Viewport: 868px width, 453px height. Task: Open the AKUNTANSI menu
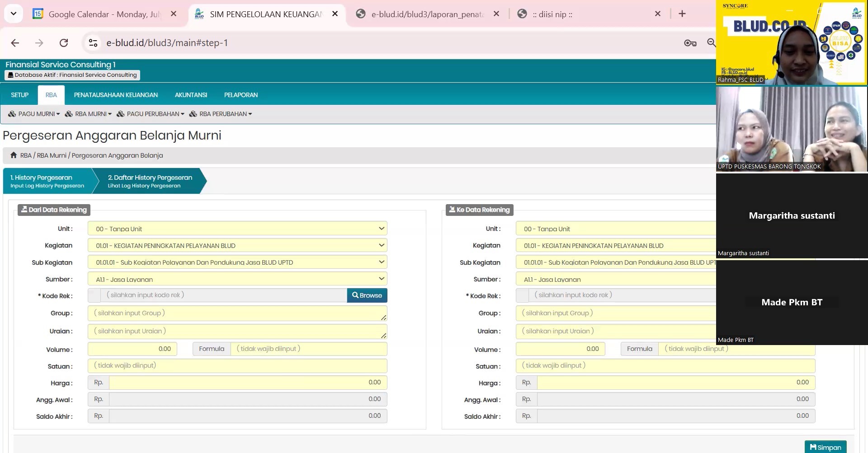(x=191, y=95)
